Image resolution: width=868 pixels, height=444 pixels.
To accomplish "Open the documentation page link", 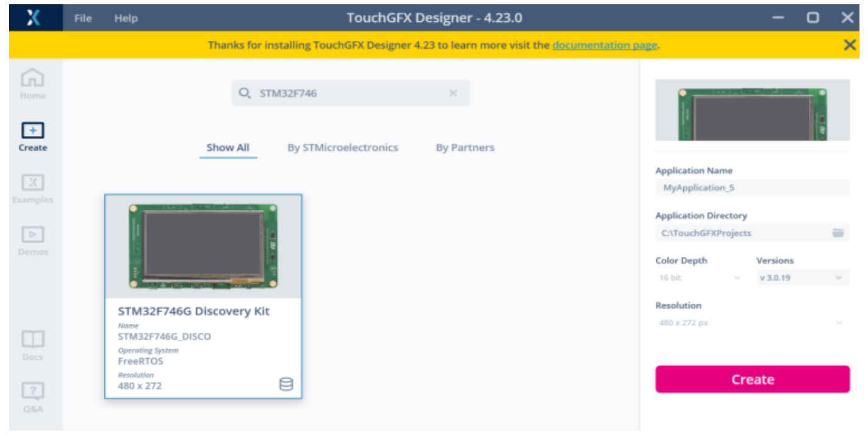I will tap(605, 45).
